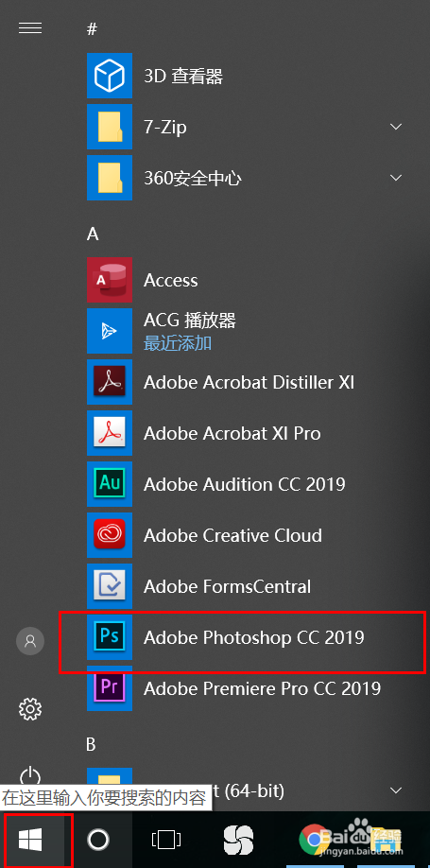Open Task View on the taskbar

pos(166,840)
